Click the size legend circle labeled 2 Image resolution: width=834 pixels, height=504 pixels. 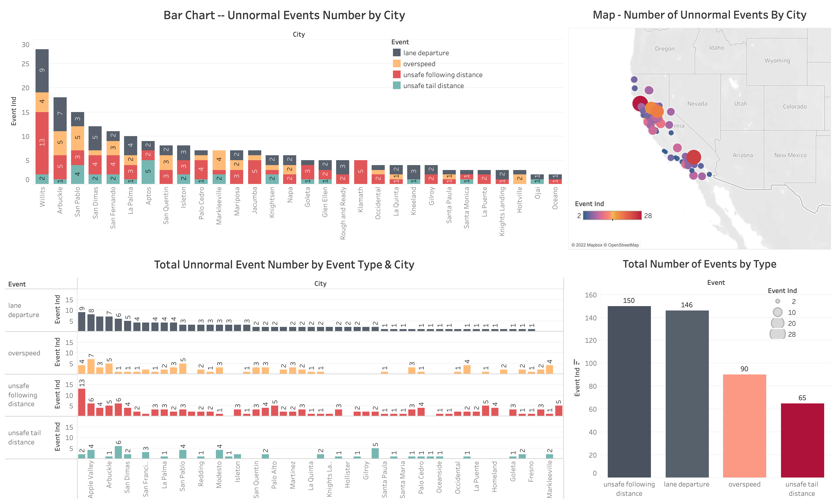pos(777,301)
